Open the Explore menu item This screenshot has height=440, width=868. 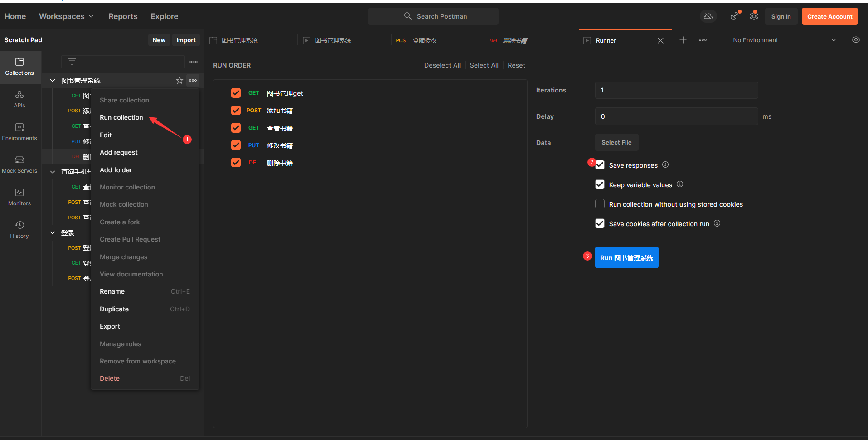point(164,16)
